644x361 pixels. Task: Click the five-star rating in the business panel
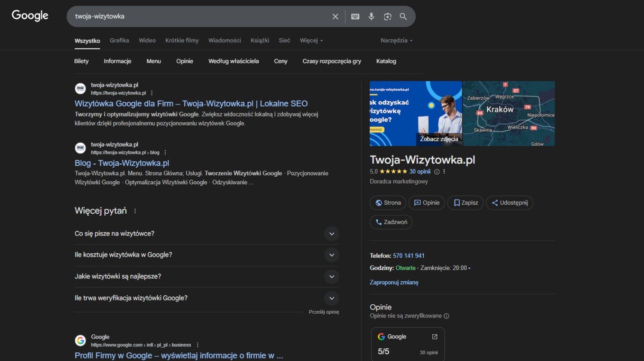393,171
